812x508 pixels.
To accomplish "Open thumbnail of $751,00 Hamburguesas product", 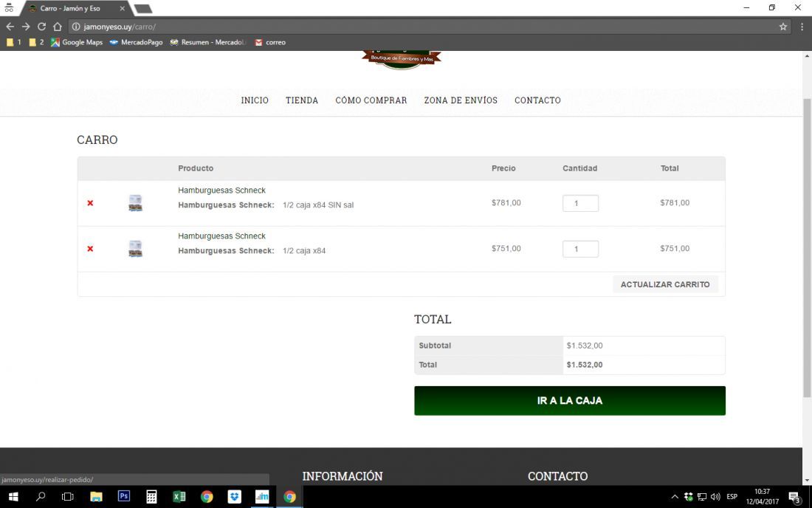I will [x=135, y=249].
